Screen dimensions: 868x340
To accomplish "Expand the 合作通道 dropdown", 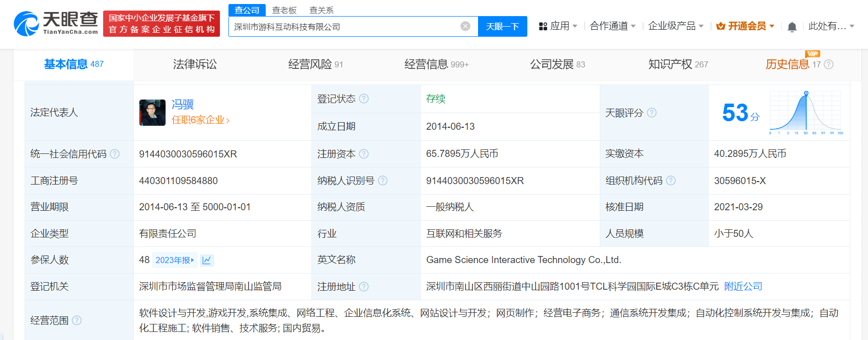I will pos(612,26).
